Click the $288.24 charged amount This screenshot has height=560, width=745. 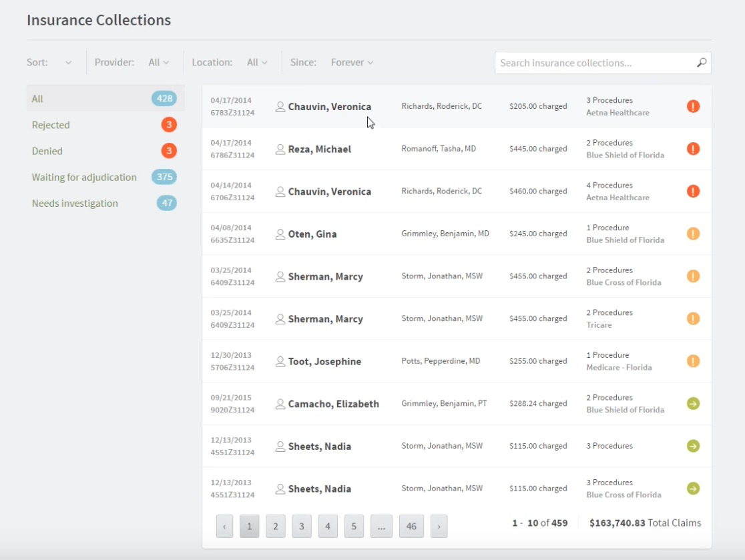pyautogui.click(x=538, y=403)
